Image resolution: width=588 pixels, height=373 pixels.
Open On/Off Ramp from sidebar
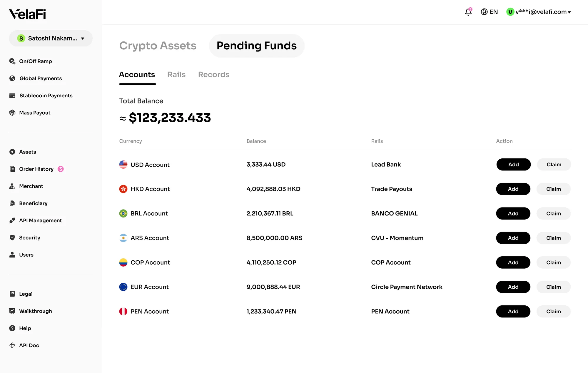31,61
